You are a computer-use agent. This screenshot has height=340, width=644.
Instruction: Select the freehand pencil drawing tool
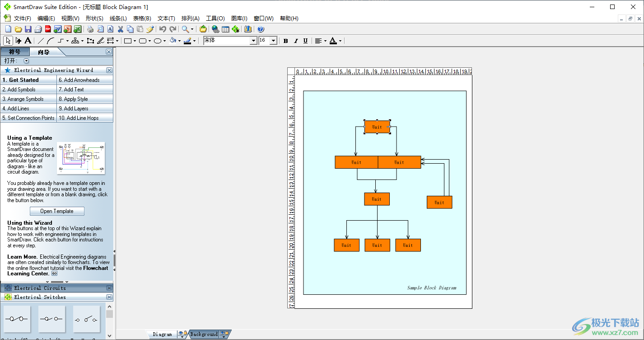pos(100,41)
